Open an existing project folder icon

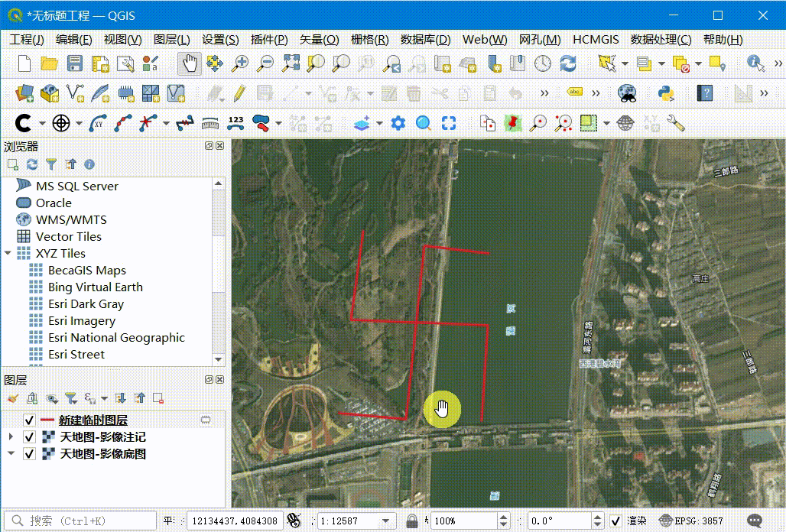49,63
